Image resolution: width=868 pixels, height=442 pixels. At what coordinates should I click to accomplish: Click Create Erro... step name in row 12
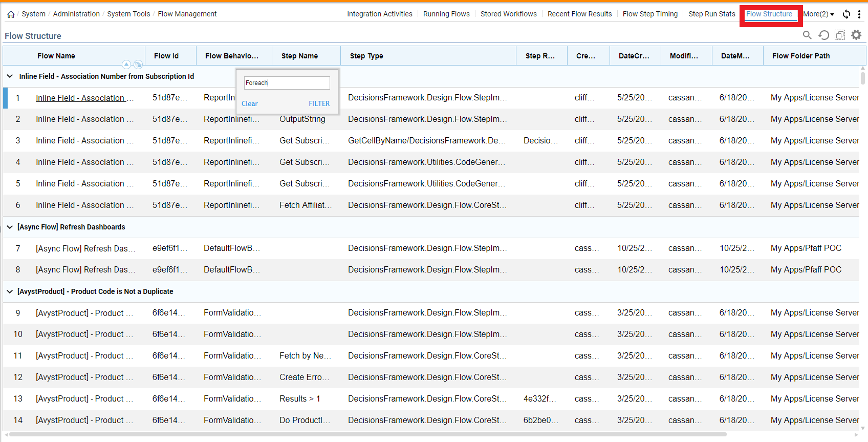[304, 377]
